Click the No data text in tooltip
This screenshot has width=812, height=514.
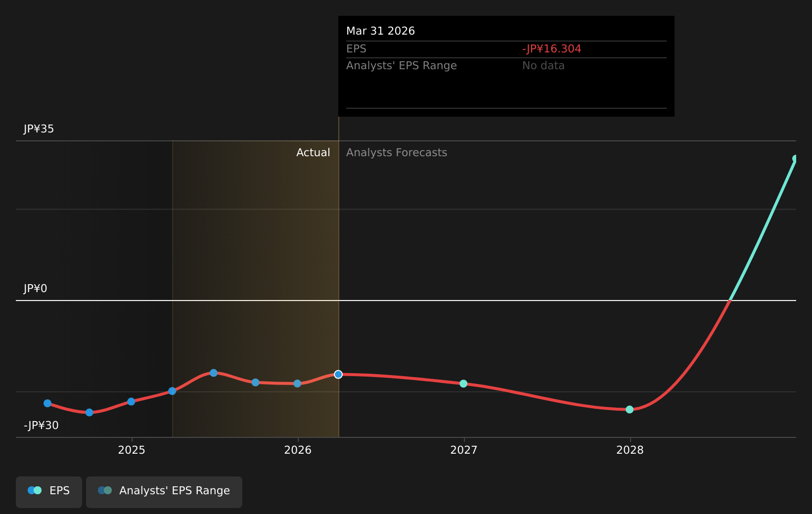[543, 66]
